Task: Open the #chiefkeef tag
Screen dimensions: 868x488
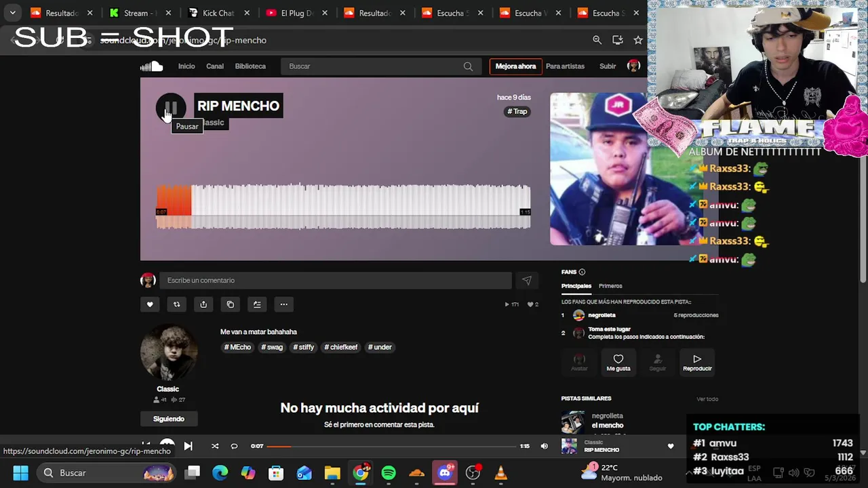Action: coord(341,347)
